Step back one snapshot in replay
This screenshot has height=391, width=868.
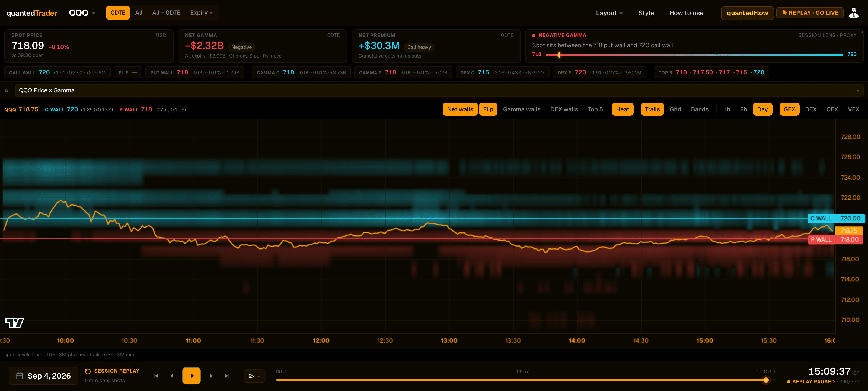coord(172,376)
